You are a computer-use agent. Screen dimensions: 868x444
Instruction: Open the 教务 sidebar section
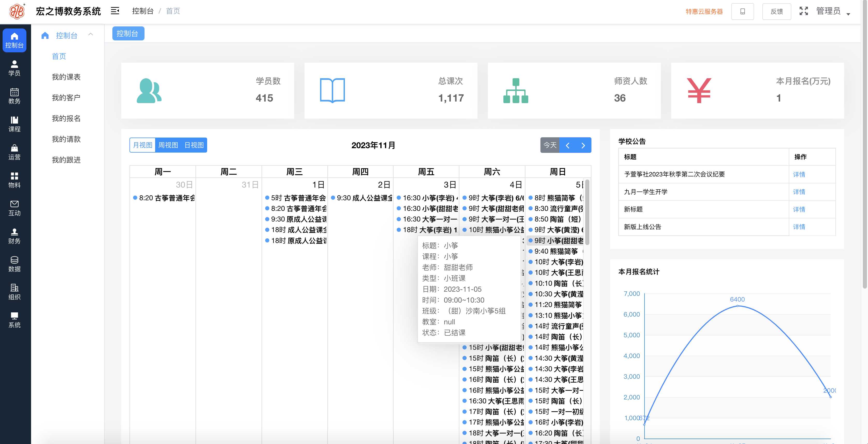tap(15, 96)
